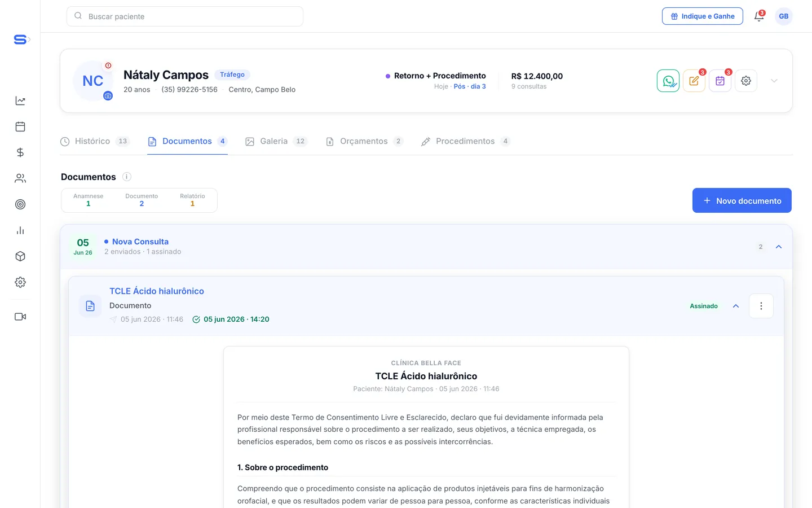Open the three-dot menu for TCLE document

tap(761, 306)
